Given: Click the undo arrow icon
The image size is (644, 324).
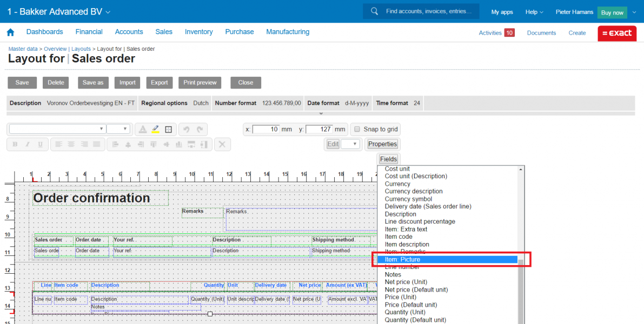Looking at the screenshot, I should click(x=187, y=130).
